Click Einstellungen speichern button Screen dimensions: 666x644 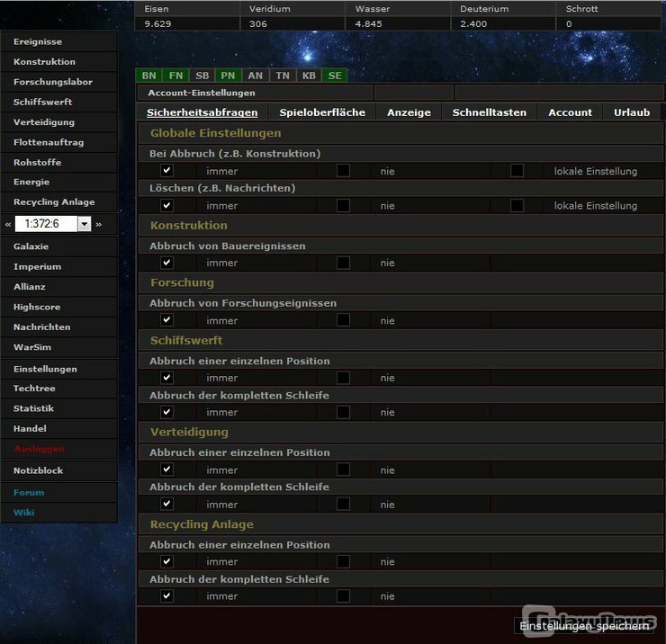[584, 626]
